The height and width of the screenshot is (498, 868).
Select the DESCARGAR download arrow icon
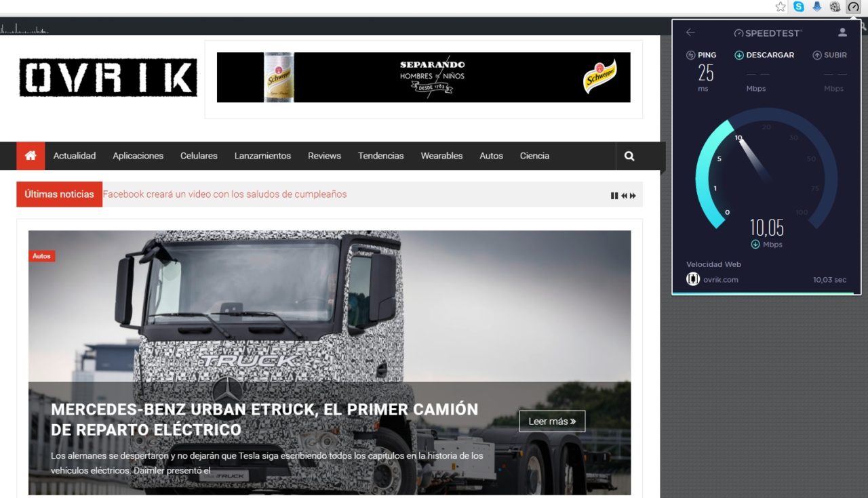739,56
